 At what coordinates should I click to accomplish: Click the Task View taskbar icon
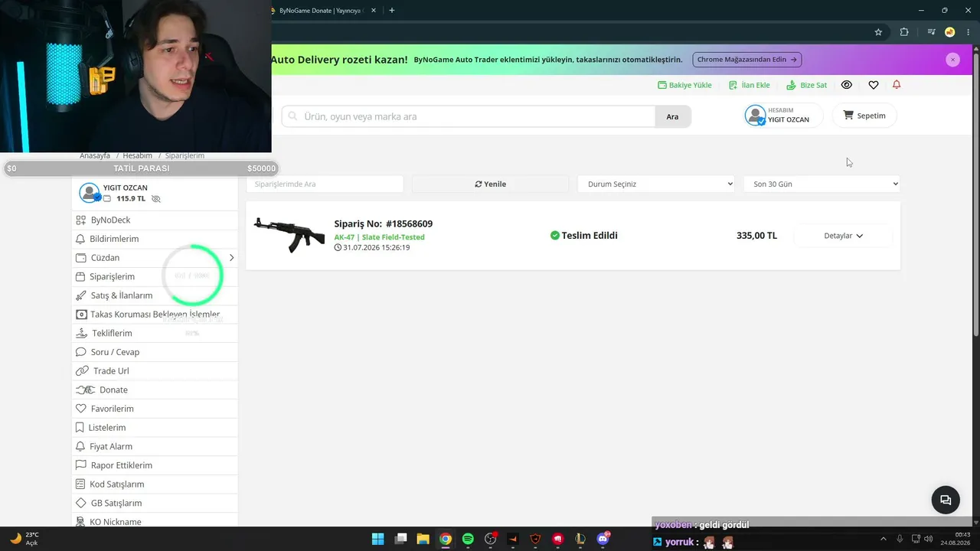pos(400,539)
